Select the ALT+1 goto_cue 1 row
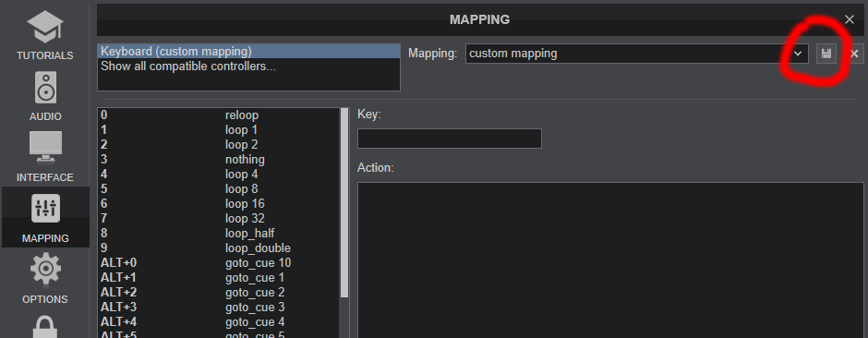This screenshot has width=868, height=338. (219, 277)
